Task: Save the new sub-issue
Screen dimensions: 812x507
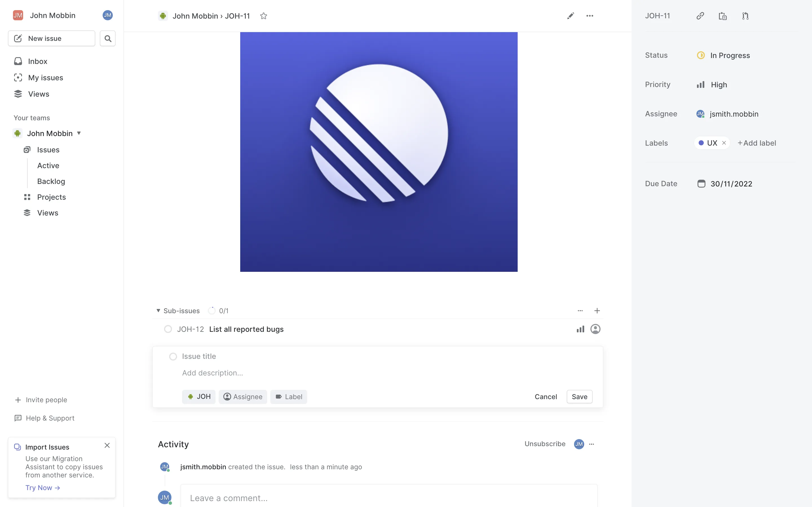Action: (x=579, y=397)
